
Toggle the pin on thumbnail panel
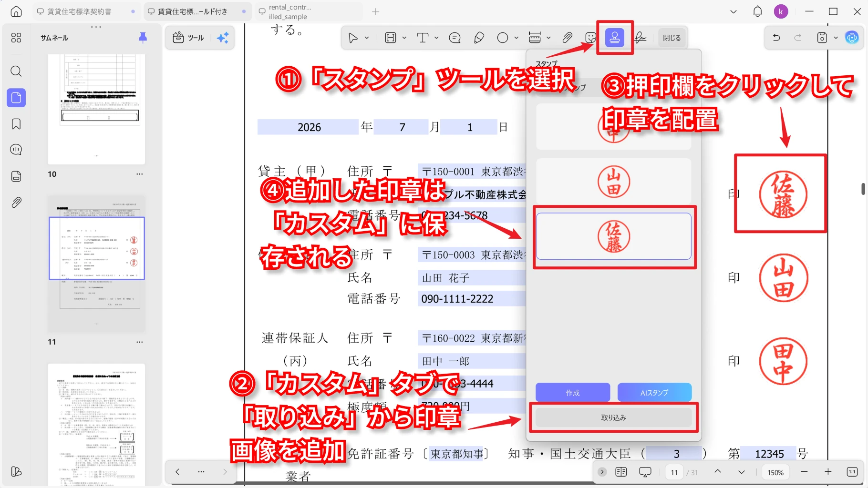[143, 38]
